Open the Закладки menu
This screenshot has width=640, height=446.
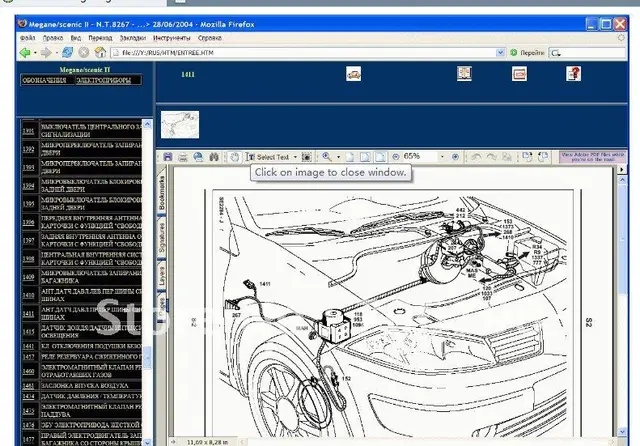click(x=133, y=38)
